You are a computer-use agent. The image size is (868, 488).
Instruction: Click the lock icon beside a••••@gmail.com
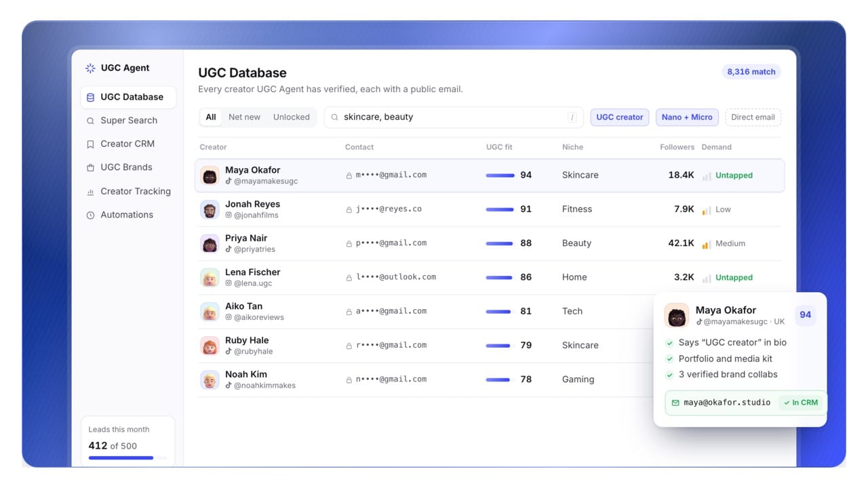(349, 312)
